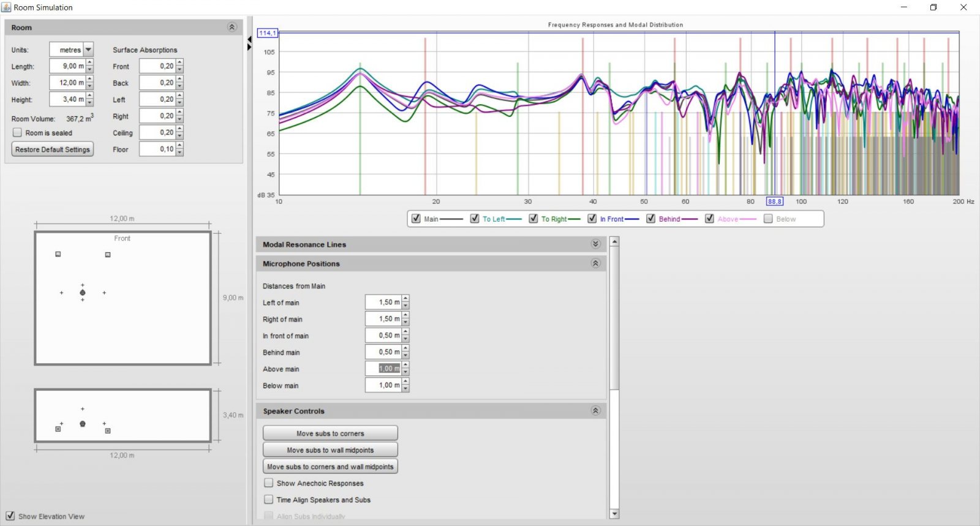The height and width of the screenshot is (526, 980).
Task: Click the settings panel scrollbar thumb
Action: point(614,317)
